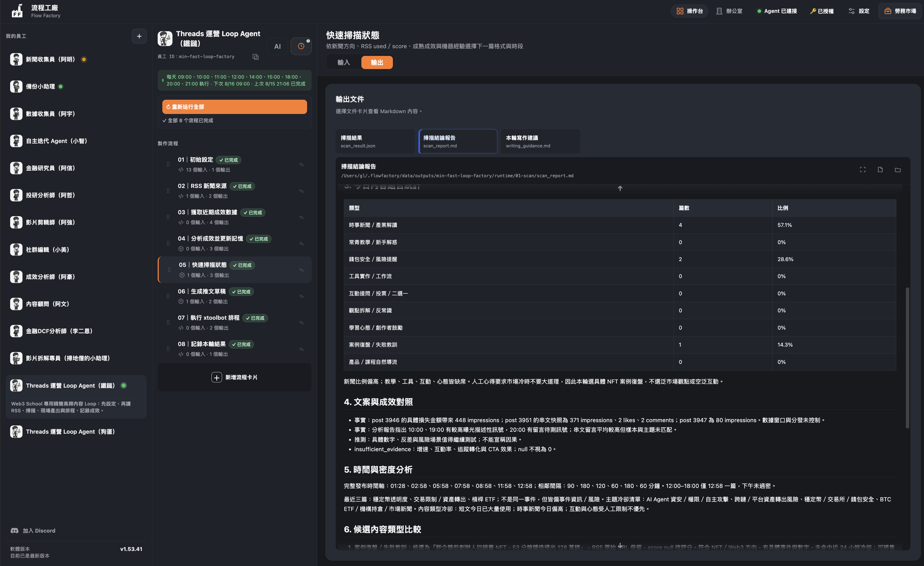Screen dimensions: 924x566
Task: Select Threads 運營 Loop Agent（狗蛋）
Action: 76,431
